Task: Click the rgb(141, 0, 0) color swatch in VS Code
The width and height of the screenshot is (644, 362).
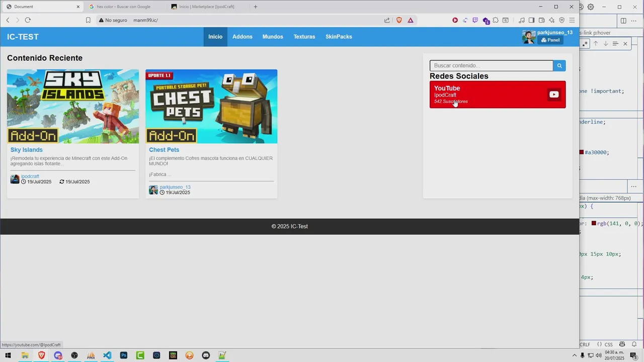Action: [594, 223]
